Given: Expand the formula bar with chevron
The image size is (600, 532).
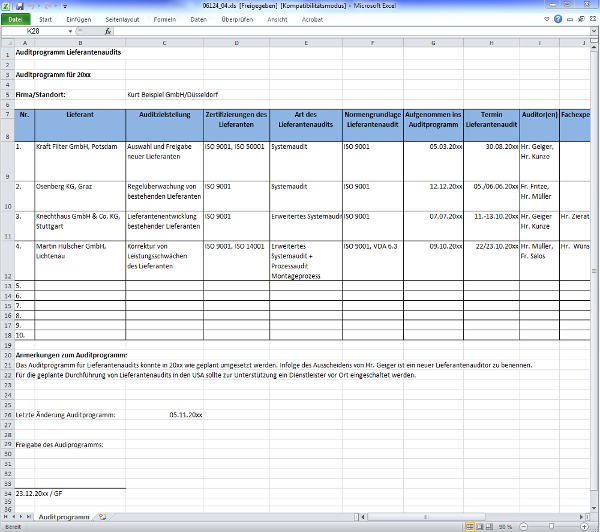Looking at the screenshot, I should pos(594,31).
